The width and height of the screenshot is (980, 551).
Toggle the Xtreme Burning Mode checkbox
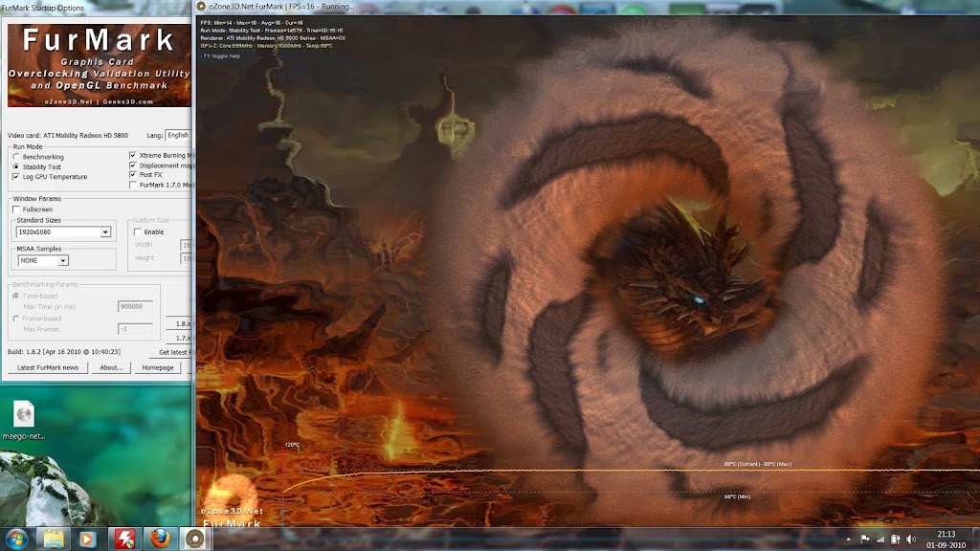[132, 155]
